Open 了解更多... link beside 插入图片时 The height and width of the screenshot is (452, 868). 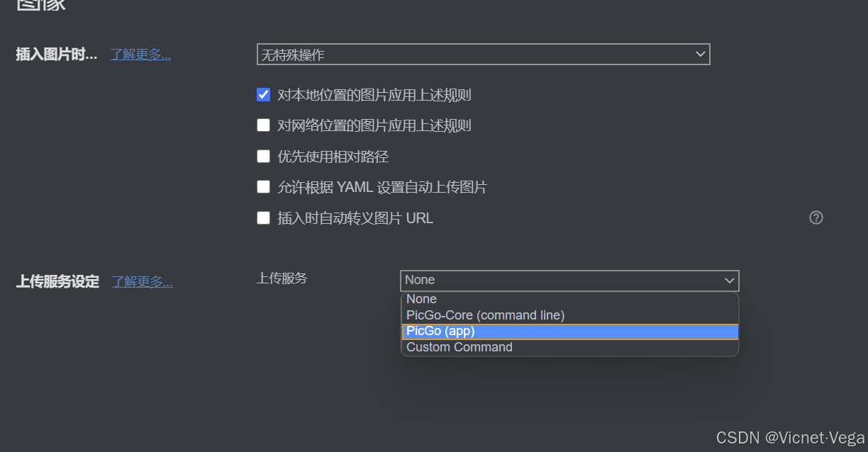tap(140, 54)
